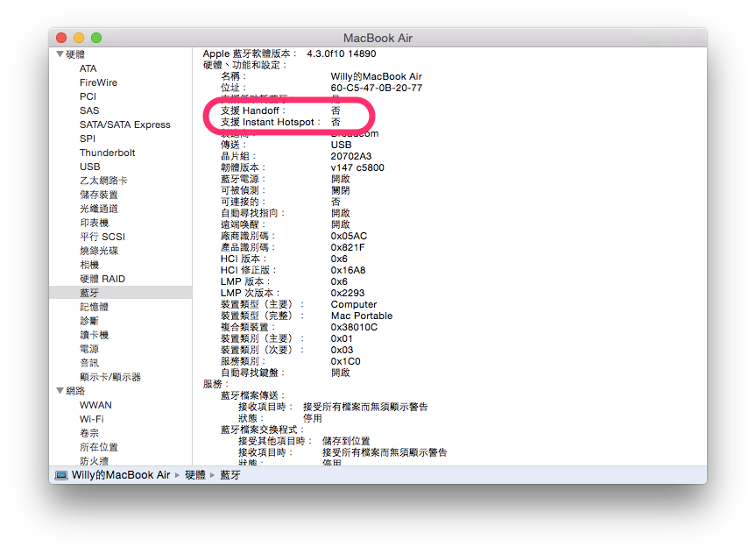Open 卷宗 volumes entry

pos(89,433)
